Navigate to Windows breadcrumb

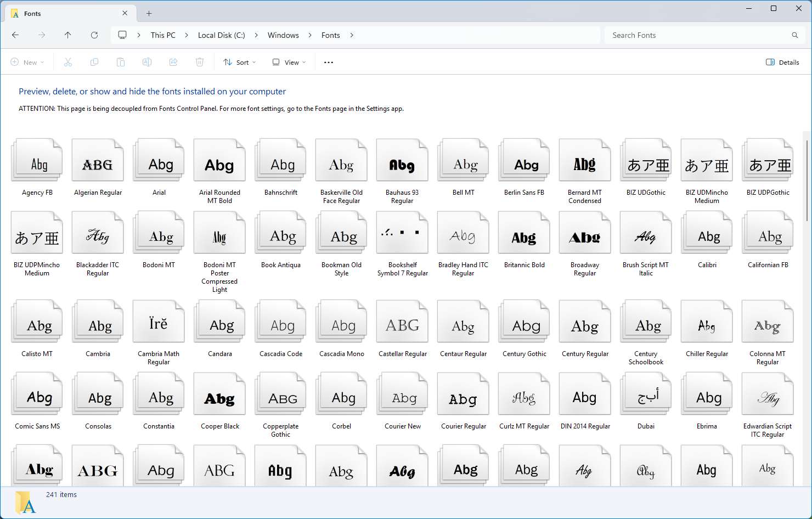coord(283,35)
